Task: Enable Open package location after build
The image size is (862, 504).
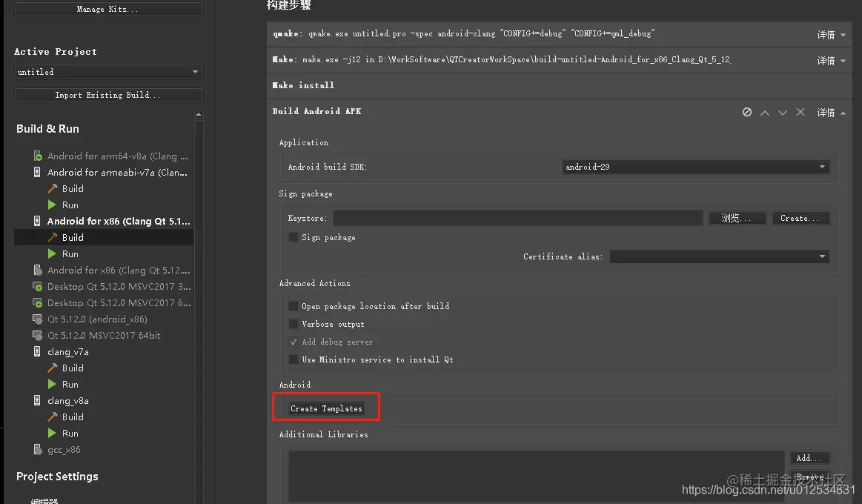Action: [x=294, y=306]
